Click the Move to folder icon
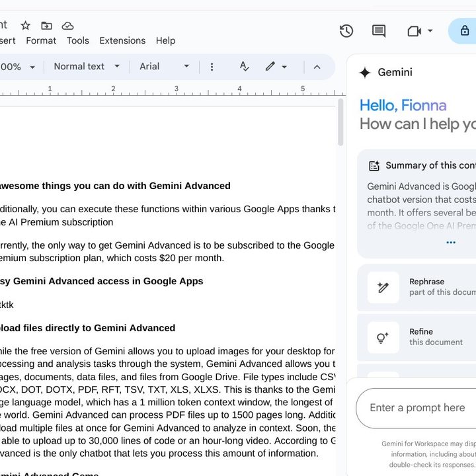Screen dimensions: 476x476 [46, 26]
